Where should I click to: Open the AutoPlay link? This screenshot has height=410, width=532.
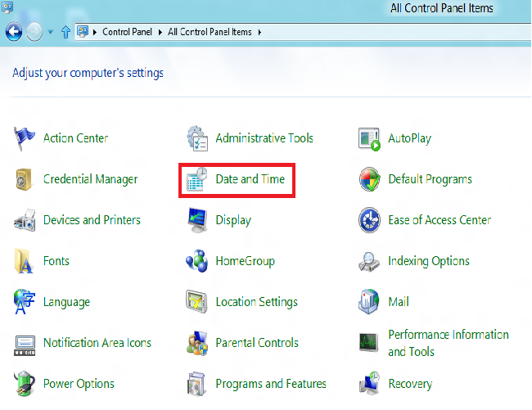(410, 138)
